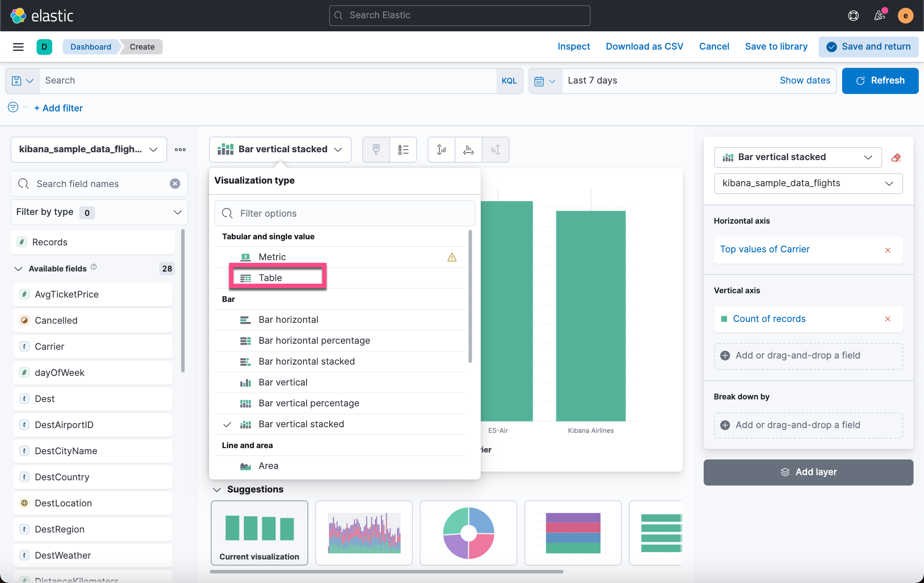
Task: Open left axis settings icon
Action: click(x=441, y=150)
